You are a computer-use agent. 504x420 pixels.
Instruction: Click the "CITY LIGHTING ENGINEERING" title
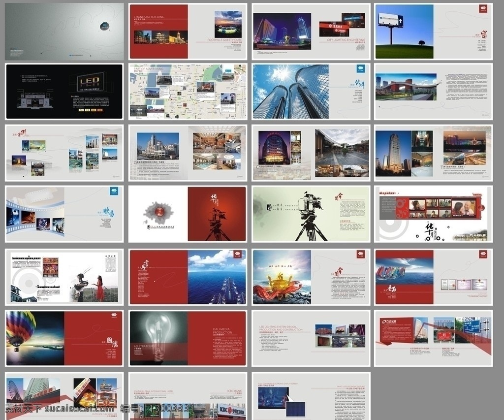(x=346, y=40)
